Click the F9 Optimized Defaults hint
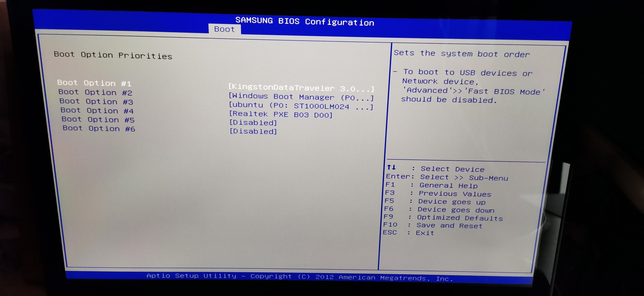The image size is (644, 296). click(443, 217)
